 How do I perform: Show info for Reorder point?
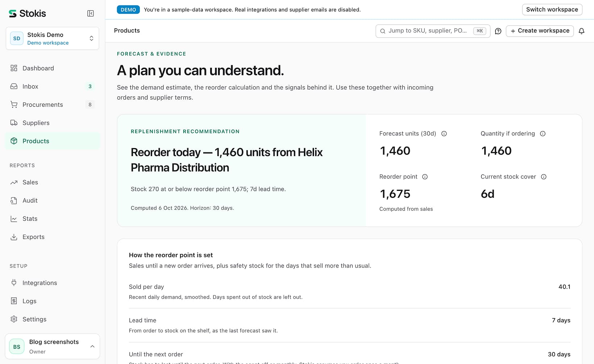pyautogui.click(x=425, y=177)
